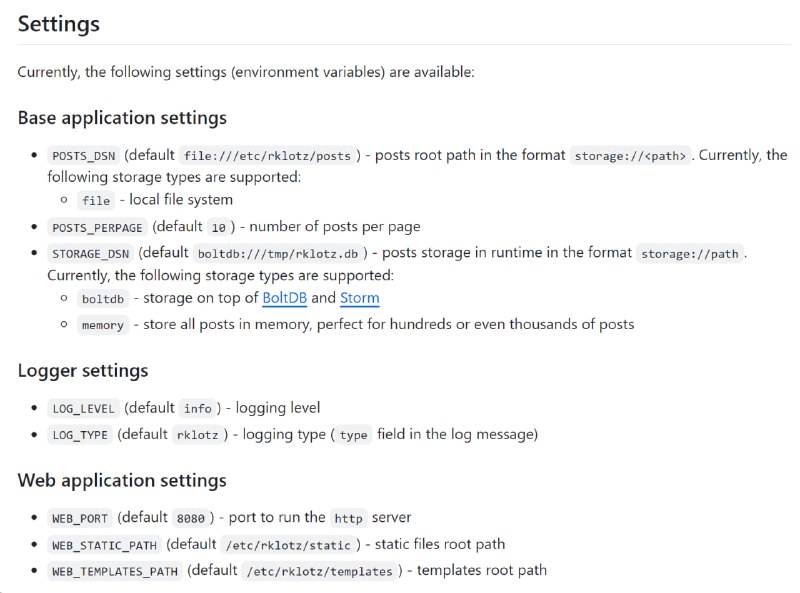Viewport: 800px width, 593px height.
Task: Click the Settings heading
Action: click(59, 24)
